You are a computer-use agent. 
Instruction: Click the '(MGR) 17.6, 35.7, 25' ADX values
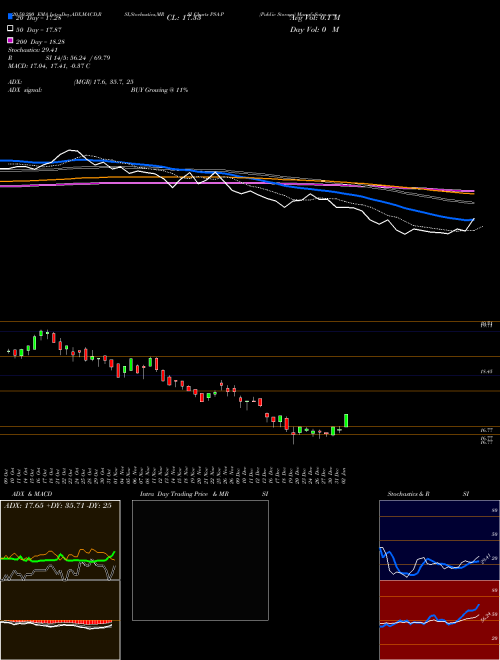click(104, 82)
